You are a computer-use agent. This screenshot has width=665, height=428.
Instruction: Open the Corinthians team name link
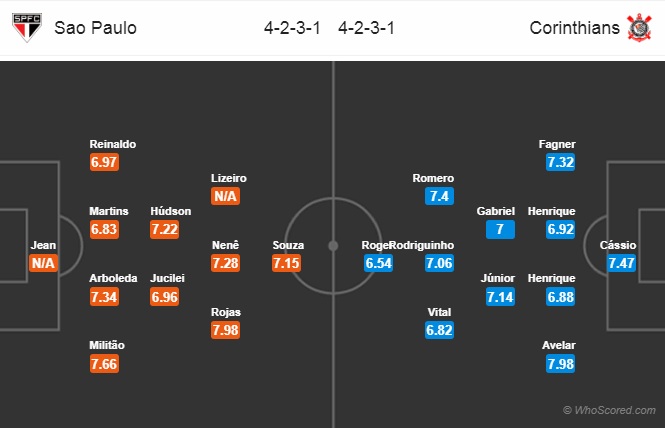click(575, 28)
